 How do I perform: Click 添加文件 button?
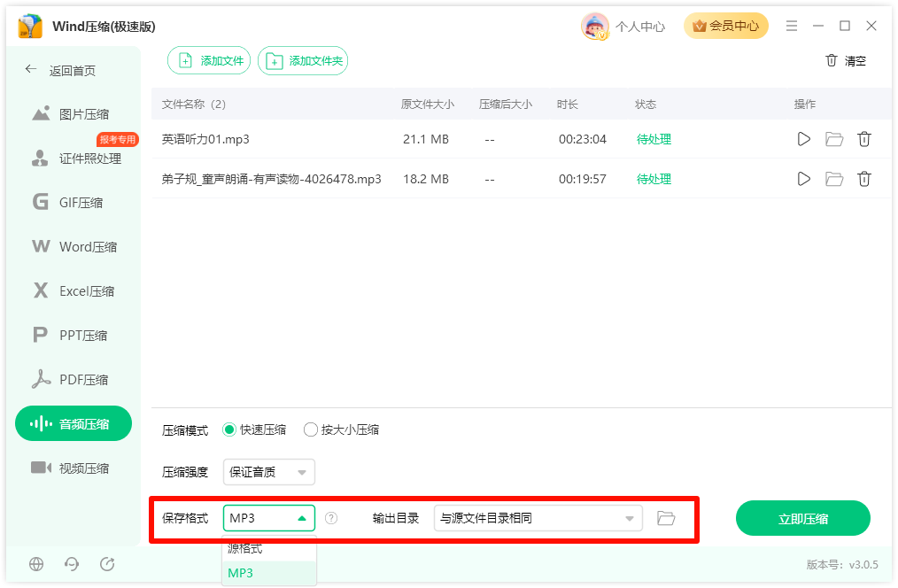[208, 61]
